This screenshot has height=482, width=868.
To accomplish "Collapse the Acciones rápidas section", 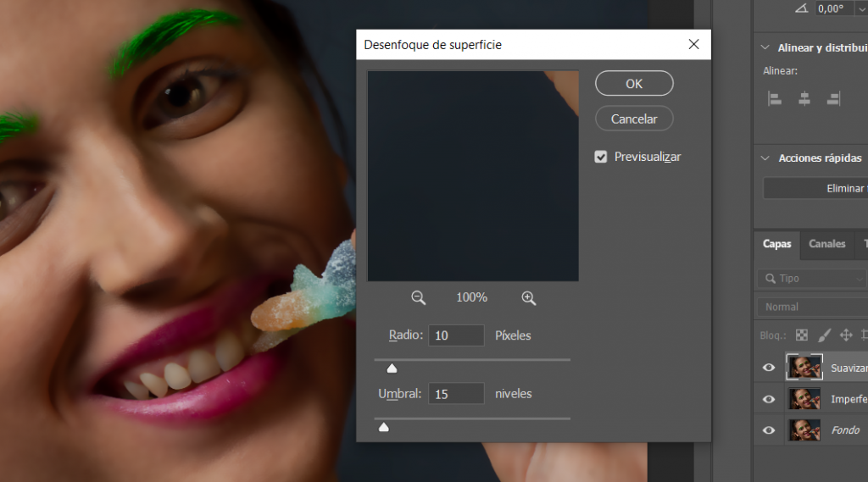I will pyautogui.click(x=765, y=158).
